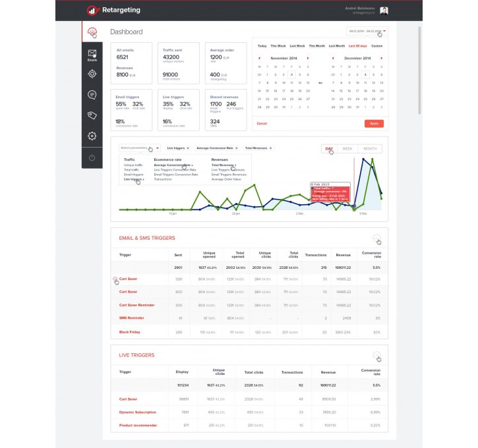
Task: Select the This Week date preset
Action: point(278,46)
